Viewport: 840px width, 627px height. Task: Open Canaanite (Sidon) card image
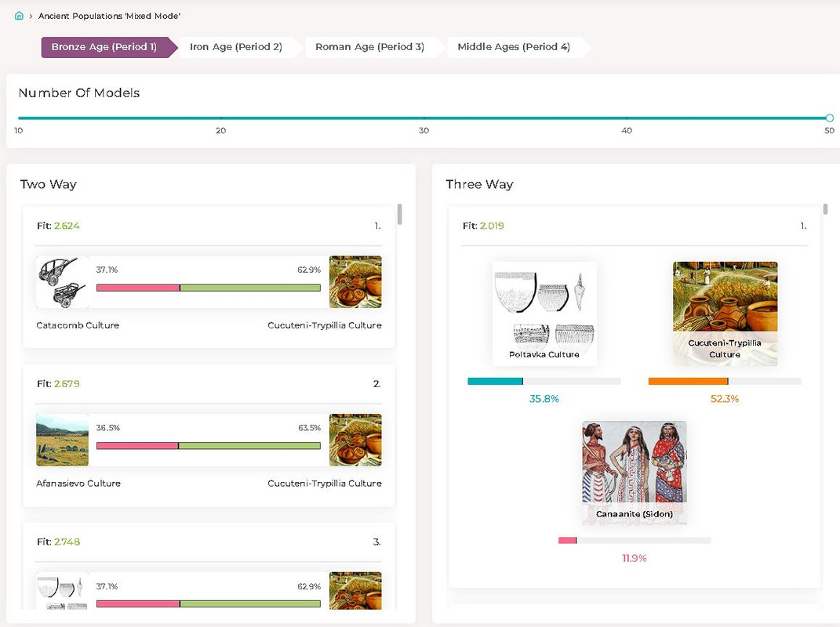point(635,473)
